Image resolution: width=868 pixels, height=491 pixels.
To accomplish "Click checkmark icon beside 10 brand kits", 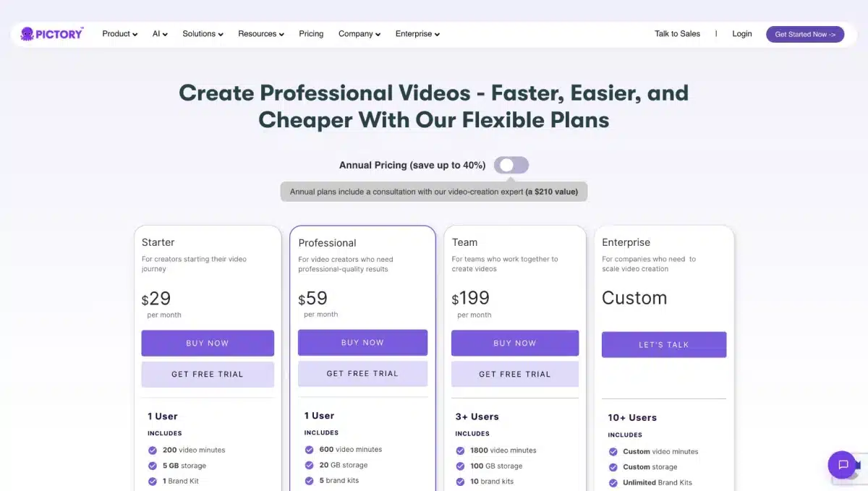I will (x=461, y=481).
